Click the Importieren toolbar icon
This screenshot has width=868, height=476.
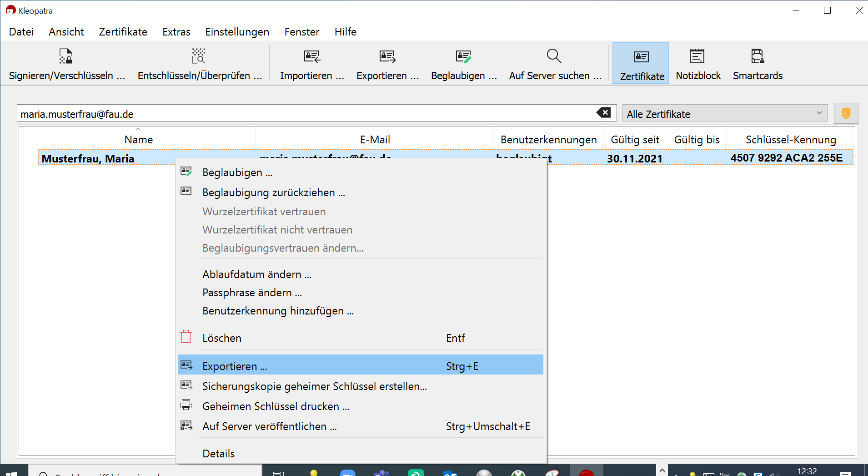coord(312,56)
